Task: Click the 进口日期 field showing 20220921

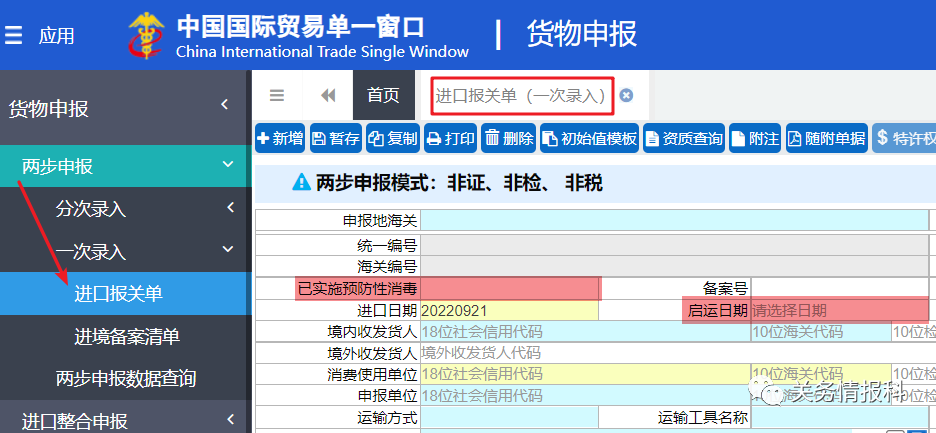Action: (x=509, y=311)
